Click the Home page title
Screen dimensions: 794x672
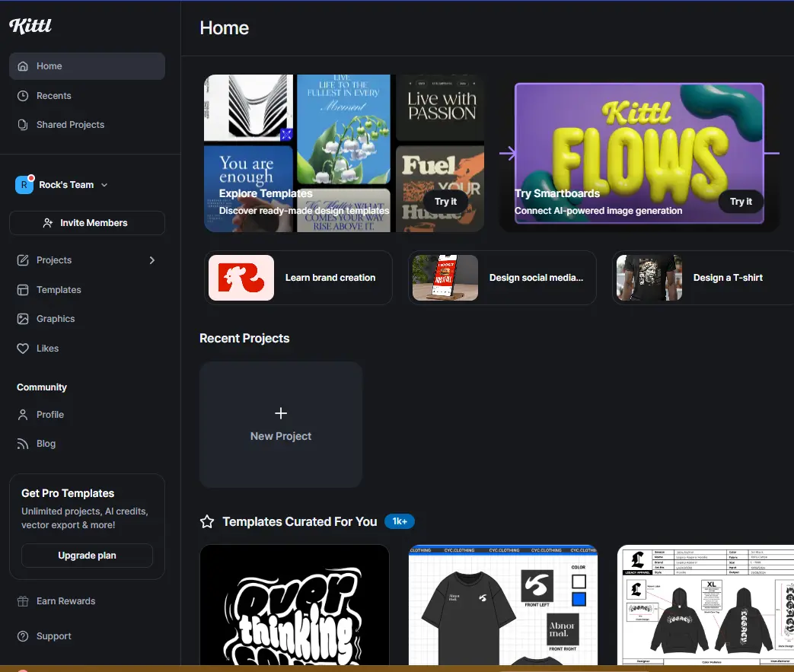[x=225, y=28]
